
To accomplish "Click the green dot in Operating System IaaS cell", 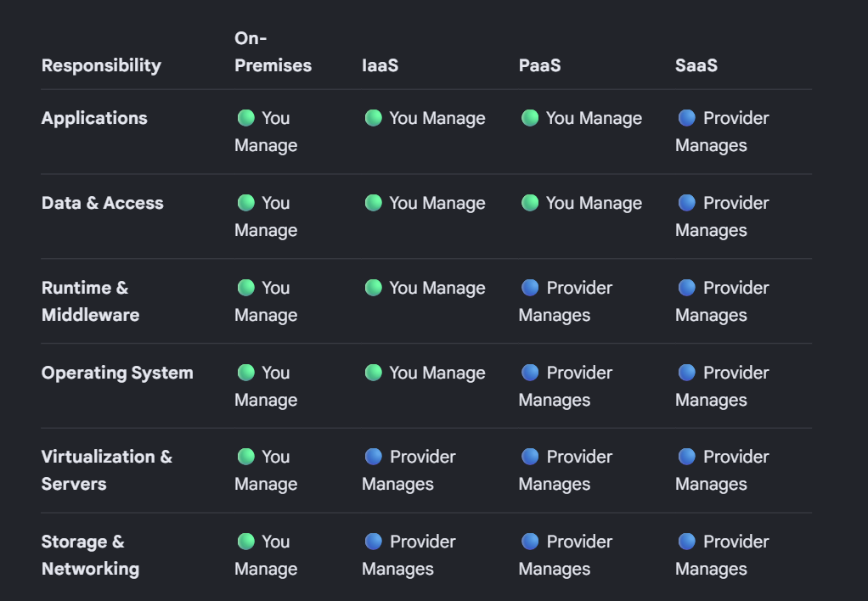I will [x=374, y=373].
